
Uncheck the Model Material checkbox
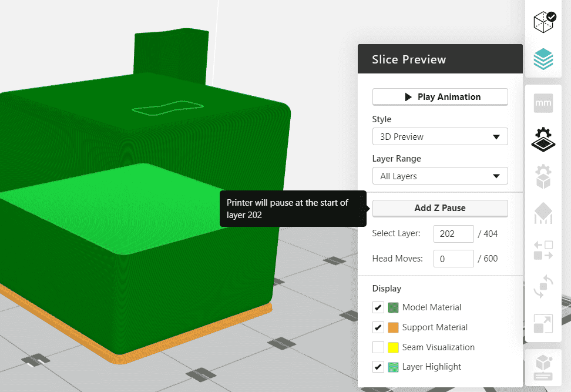[x=378, y=307]
